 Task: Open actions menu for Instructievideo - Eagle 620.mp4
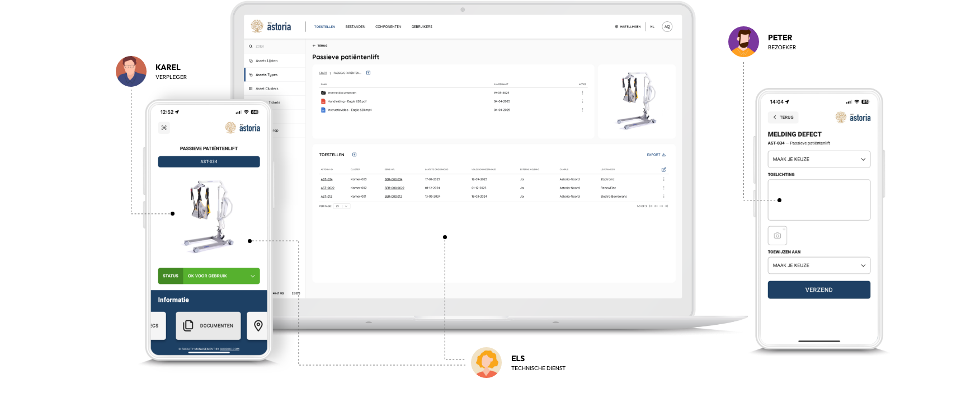(582, 110)
